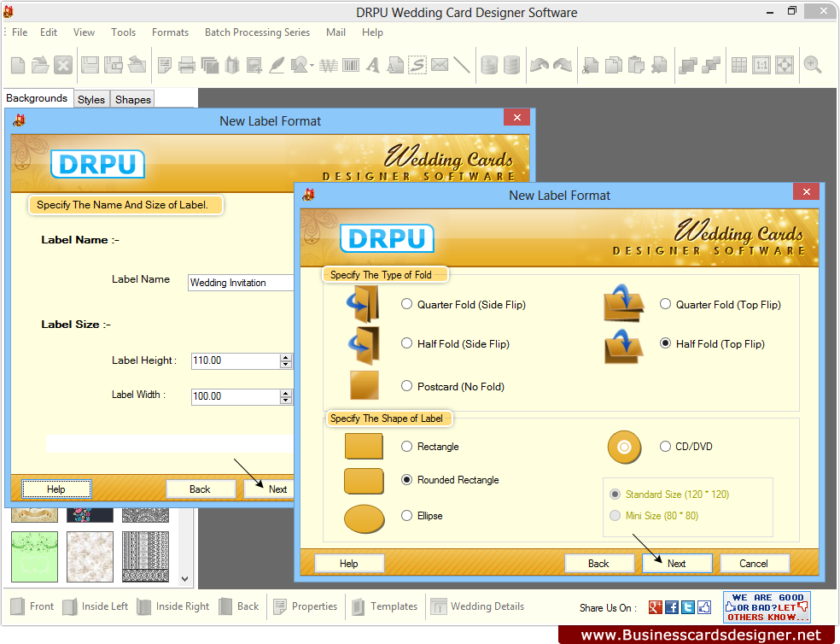
Task: Select the diagonal line drawing tool
Action: click(461, 66)
